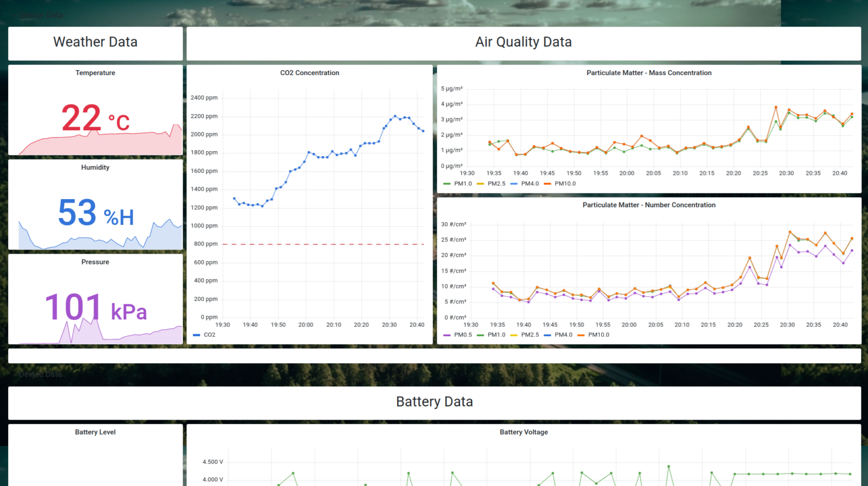Click the Battery Voltage panel title

point(523,432)
